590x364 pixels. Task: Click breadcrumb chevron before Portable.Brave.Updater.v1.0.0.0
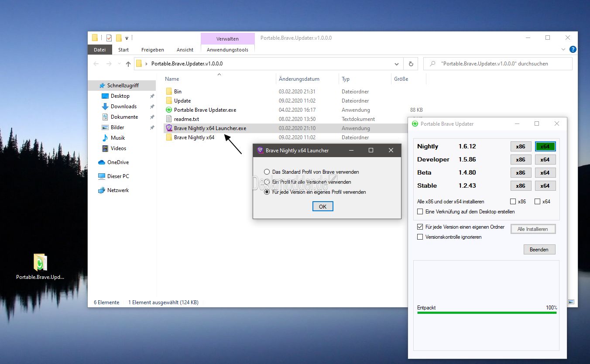[146, 64]
